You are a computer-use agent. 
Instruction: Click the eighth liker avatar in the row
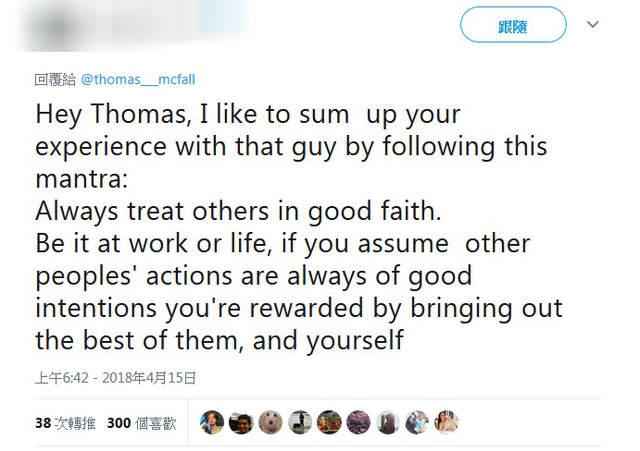pos(417,423)
